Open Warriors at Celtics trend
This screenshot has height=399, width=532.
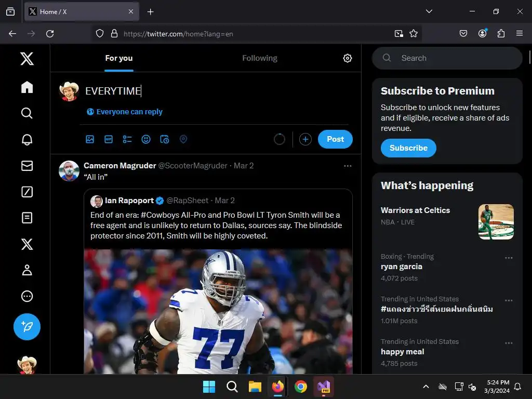[x=415, y=210]
